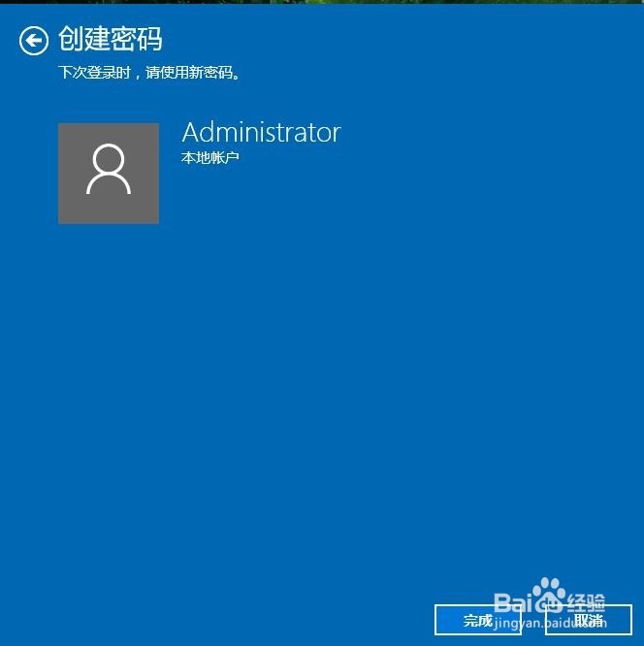
Task: Click the 经验 watermark text
Action: (x=587, y=603)
